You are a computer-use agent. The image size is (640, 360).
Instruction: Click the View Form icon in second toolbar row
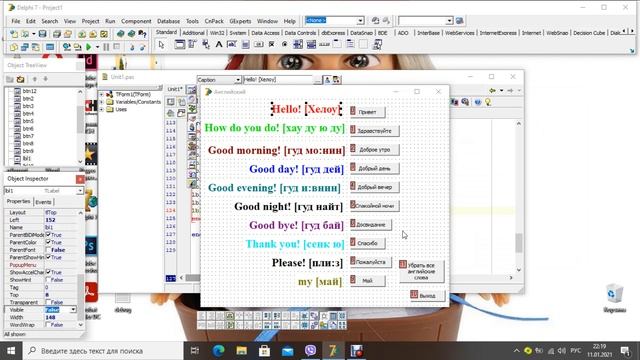24,47
